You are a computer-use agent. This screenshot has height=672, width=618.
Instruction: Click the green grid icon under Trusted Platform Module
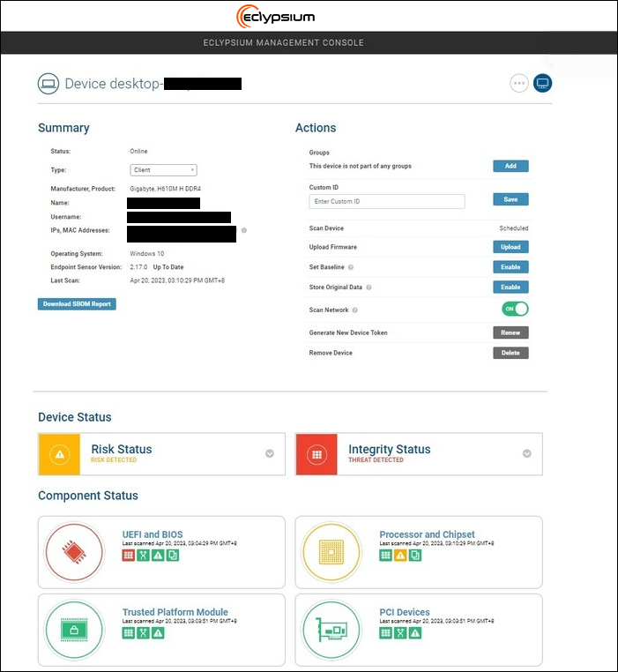click(x=129, y=633)
